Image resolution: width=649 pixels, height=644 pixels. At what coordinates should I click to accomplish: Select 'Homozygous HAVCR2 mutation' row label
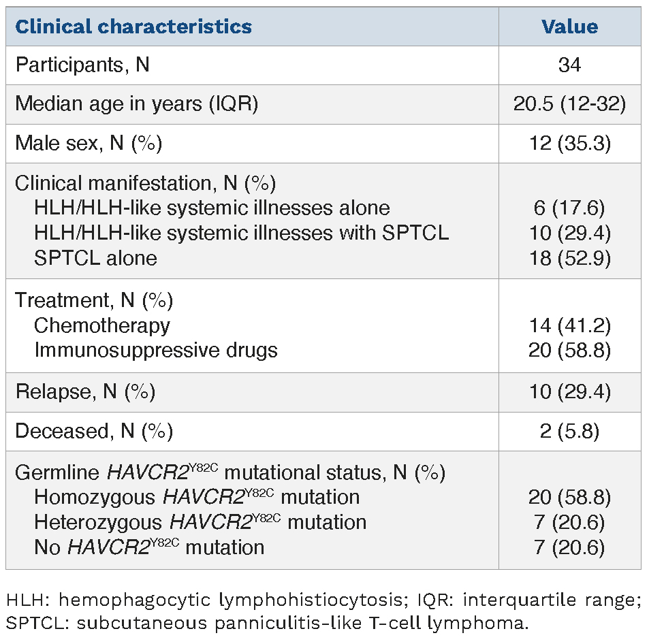tap(197, 496)
